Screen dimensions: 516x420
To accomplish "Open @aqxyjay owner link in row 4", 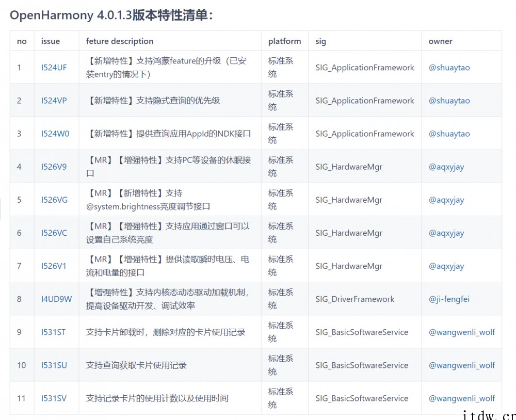I will pyautogui.click(x=446, y=167).
